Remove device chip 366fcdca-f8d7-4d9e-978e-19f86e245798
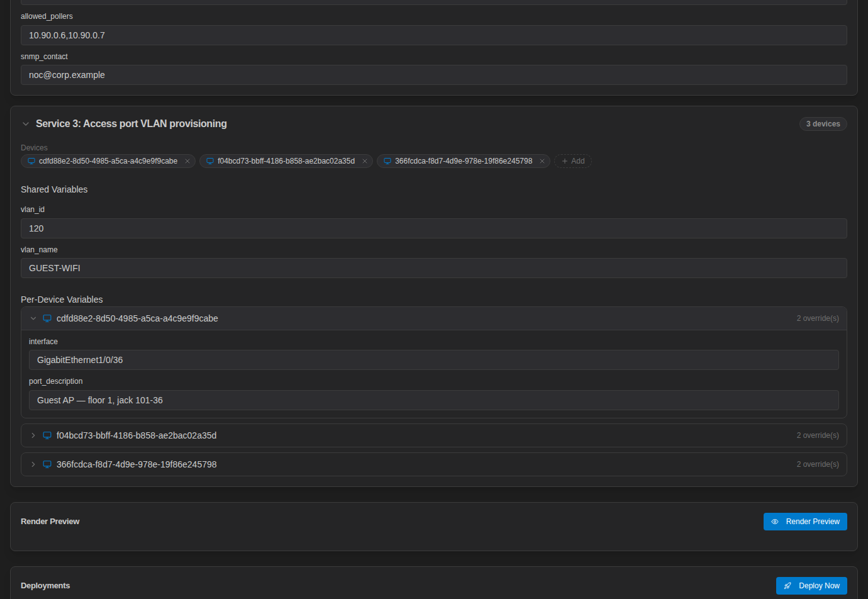 [542, 161]
